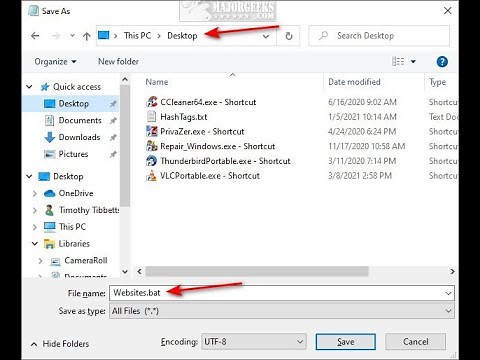The image size is (480, 360).
Task: Expand the This PC tree node
Action: click(x=35, y=227)
